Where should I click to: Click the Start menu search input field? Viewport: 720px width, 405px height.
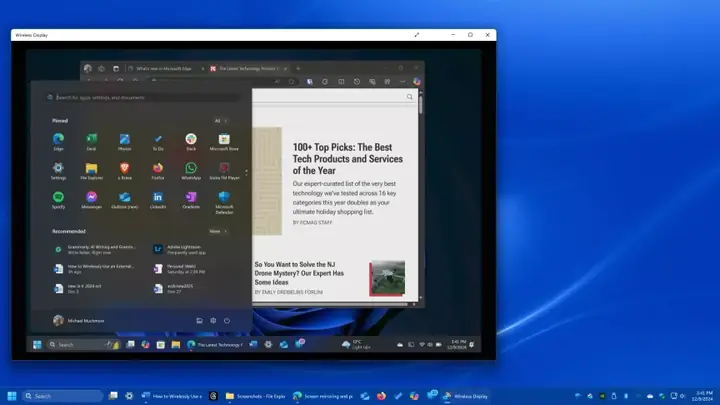(x=143, y=97)
